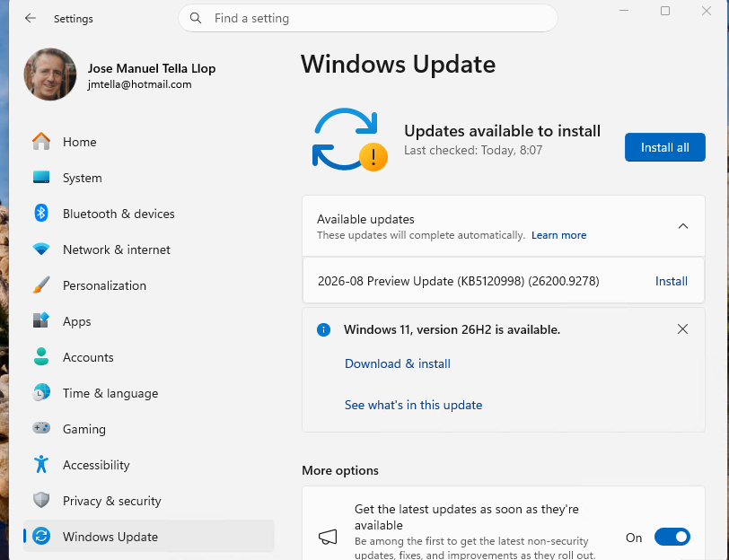This screenshot has height=560, width=729.
Task: Click the System monitor icon
Action: [x=41, y=177]
